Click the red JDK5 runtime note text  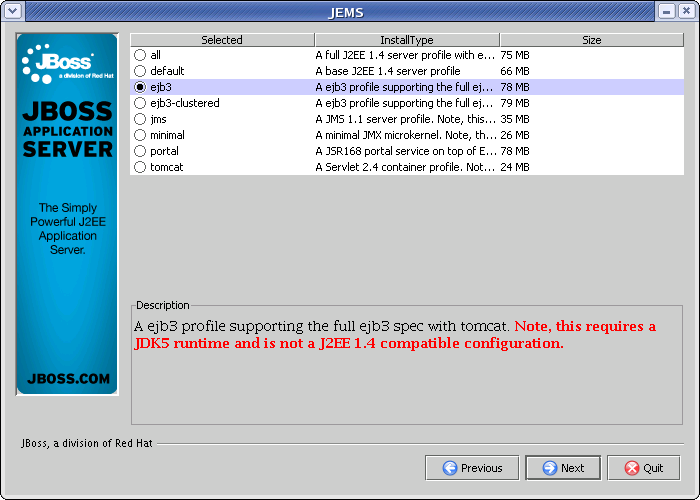coord(395,335)
